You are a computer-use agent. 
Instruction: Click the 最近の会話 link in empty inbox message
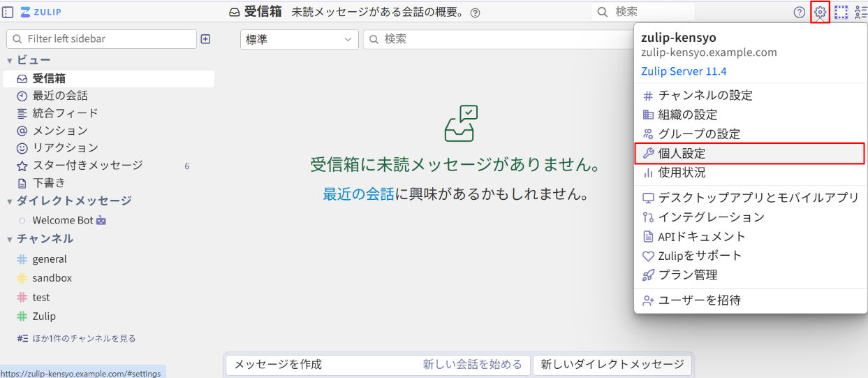tap(358, 194)
